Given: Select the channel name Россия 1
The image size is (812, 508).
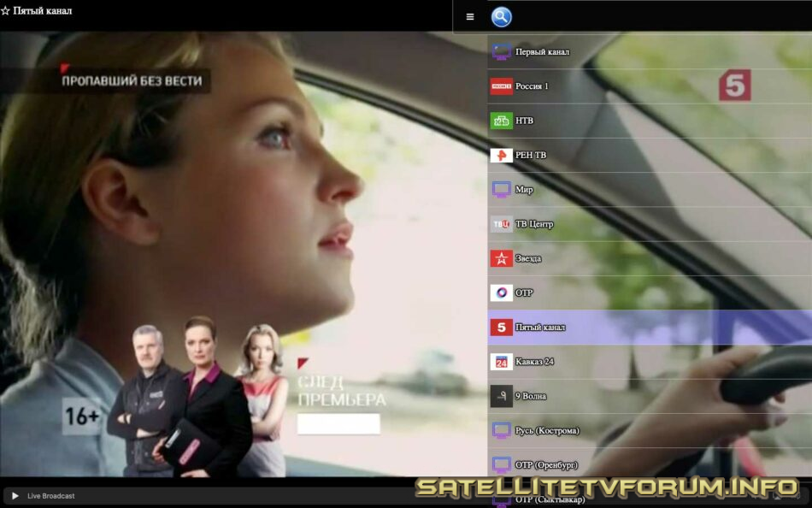Looking at the screenshot, I should click(x=532, y=86).
